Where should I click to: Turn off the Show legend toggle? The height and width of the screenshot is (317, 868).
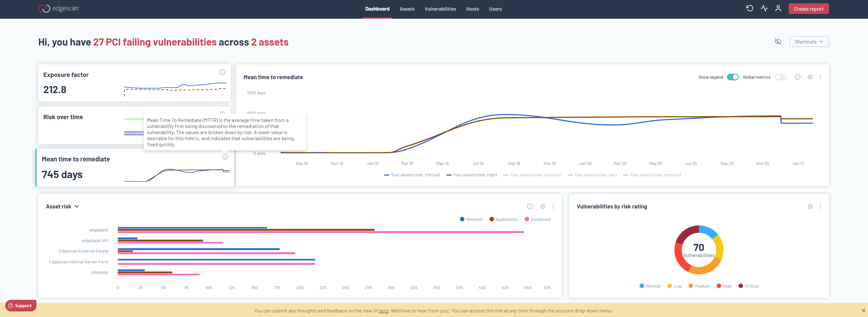tap(733, 77)
